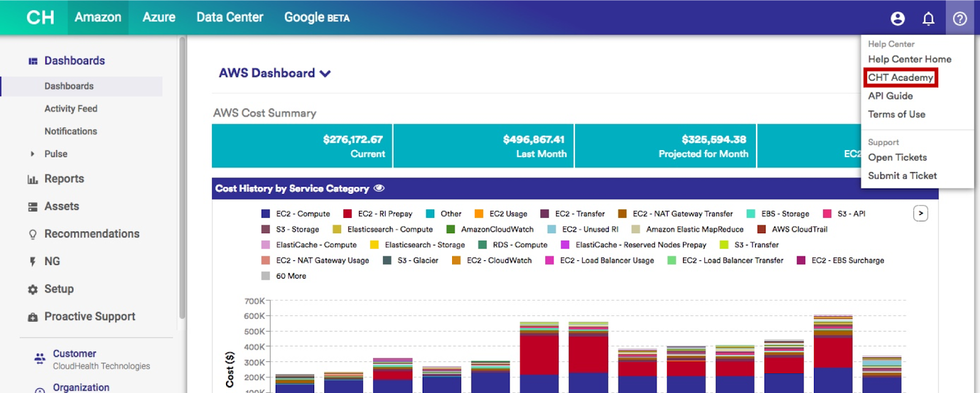Open CHT Academy from help menu

pos(900,78)
